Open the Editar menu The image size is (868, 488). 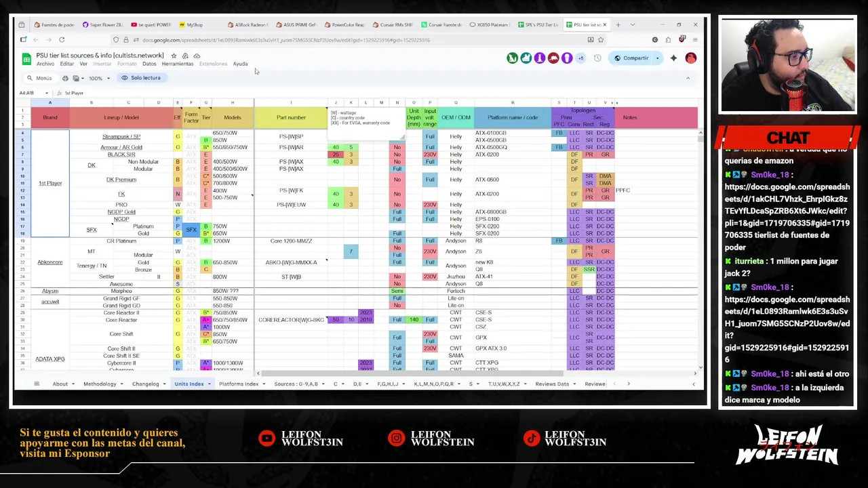tap(66, 64)
